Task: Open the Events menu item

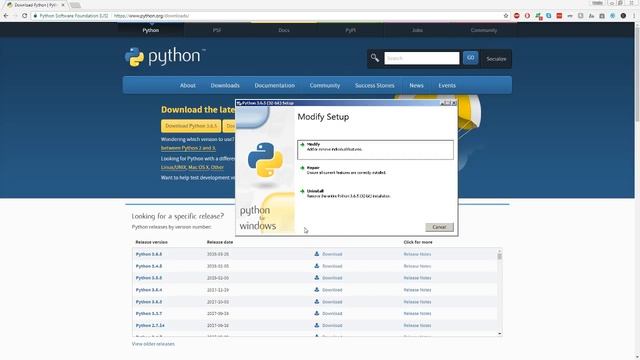Action: 447,85
